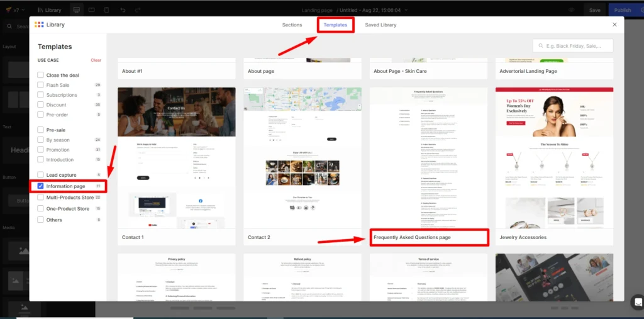Switch to the Sections tab
Image resolution: width=644 pixels, height=319 pixels.
click(292, 25)
